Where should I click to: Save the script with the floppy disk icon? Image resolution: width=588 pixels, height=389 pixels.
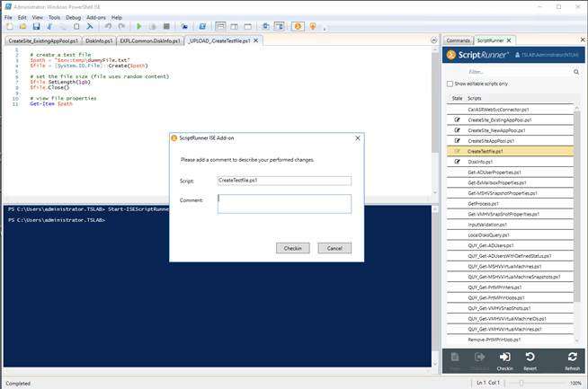click(36, 27)
